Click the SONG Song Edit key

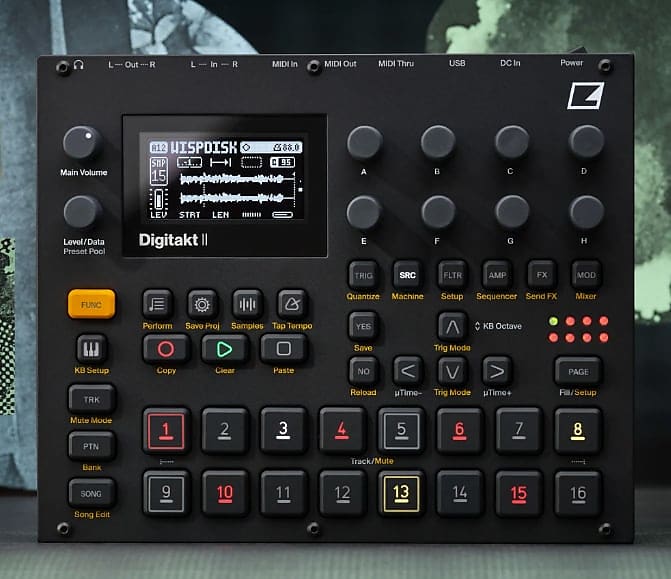(91, 493)
